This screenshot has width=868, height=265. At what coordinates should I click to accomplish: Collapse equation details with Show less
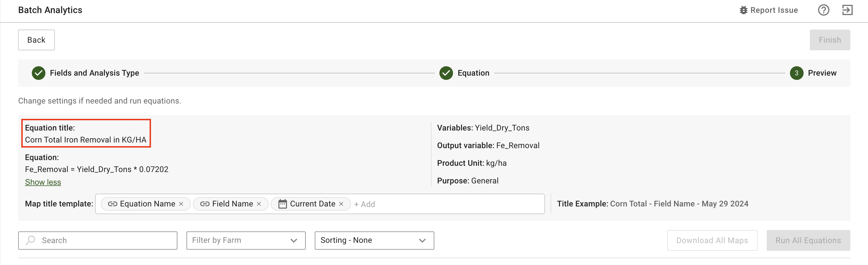[x=43, y=182]
